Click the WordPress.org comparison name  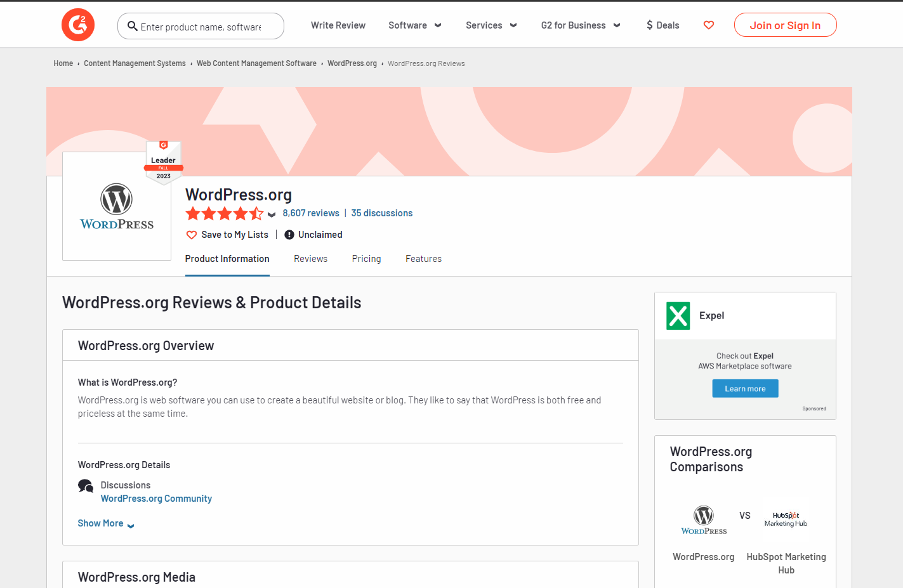pos(704,557)
